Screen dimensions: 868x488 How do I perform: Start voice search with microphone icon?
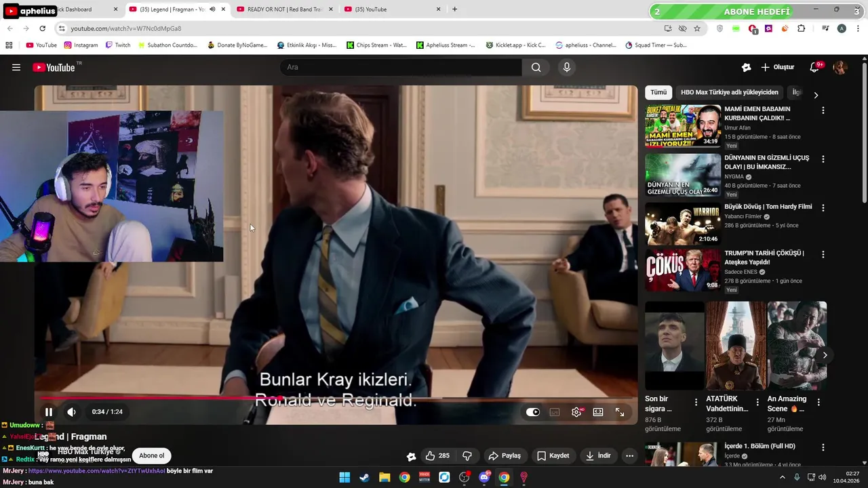point(567,67)
